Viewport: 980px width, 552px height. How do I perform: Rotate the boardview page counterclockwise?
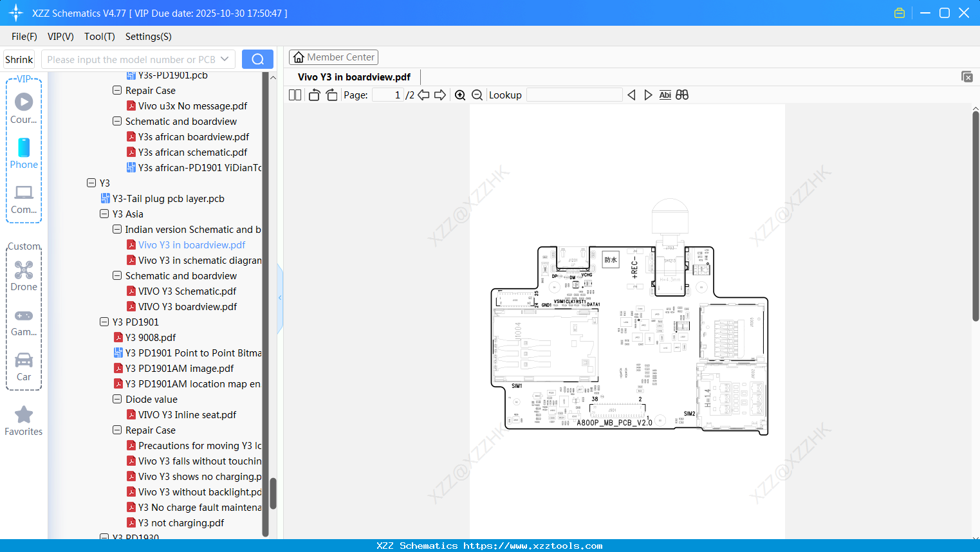click(x=314, y=95)
